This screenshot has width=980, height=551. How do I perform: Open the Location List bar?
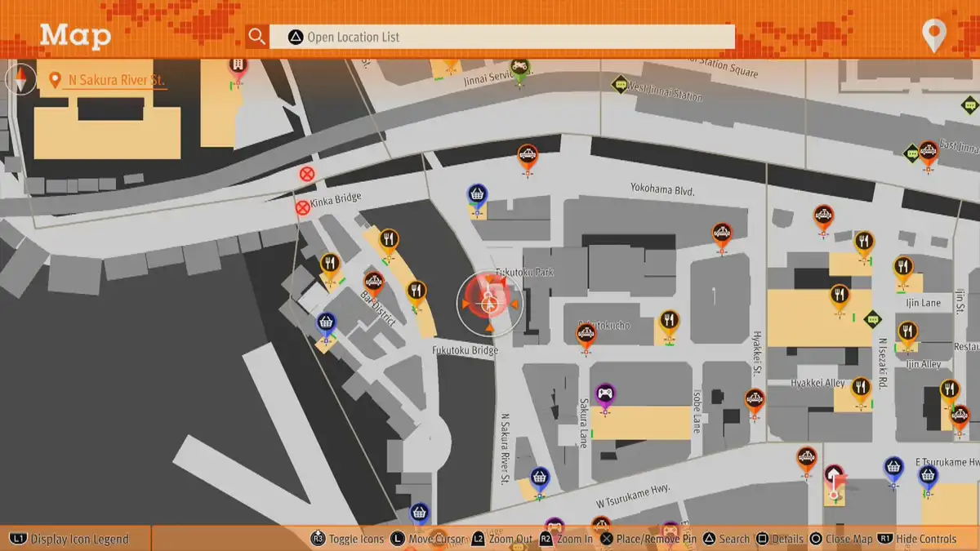[x=502, y=37]
